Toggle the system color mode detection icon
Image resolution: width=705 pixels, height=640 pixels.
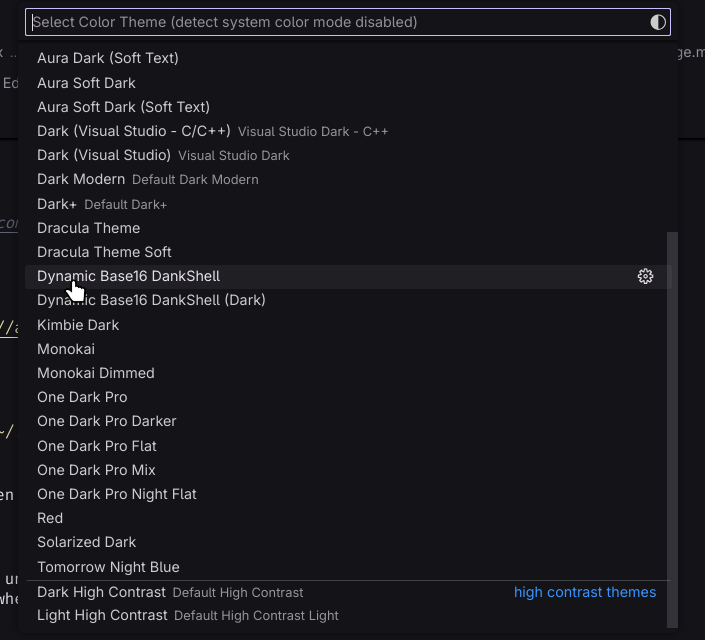(x=657, y=22)
